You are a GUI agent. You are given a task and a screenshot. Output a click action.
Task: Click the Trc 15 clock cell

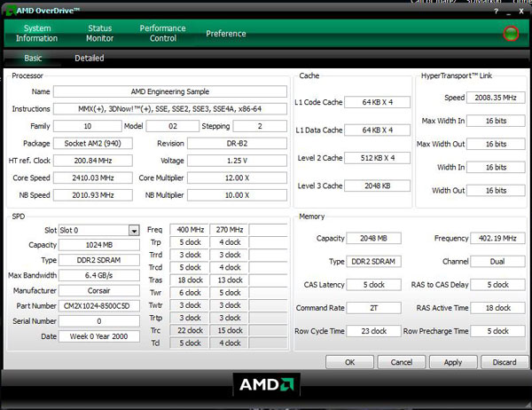pyautogui.click(x=229, y=330)
